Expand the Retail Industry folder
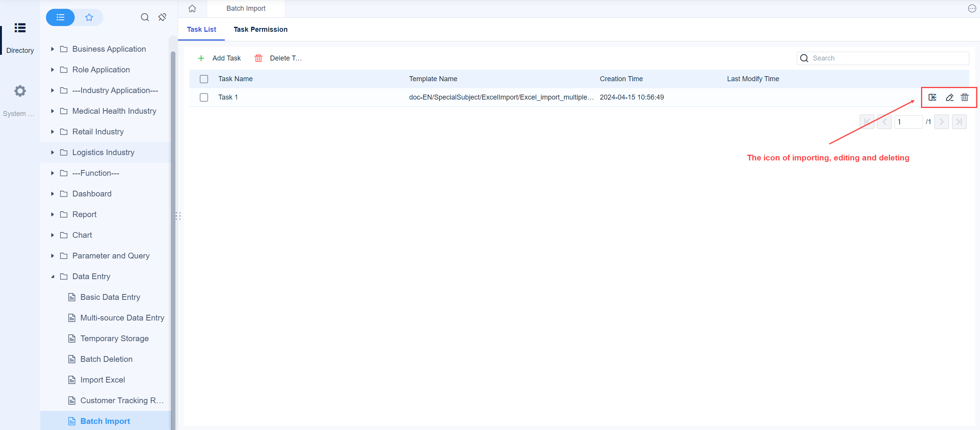The image size is (980, 430). point(52,132)
